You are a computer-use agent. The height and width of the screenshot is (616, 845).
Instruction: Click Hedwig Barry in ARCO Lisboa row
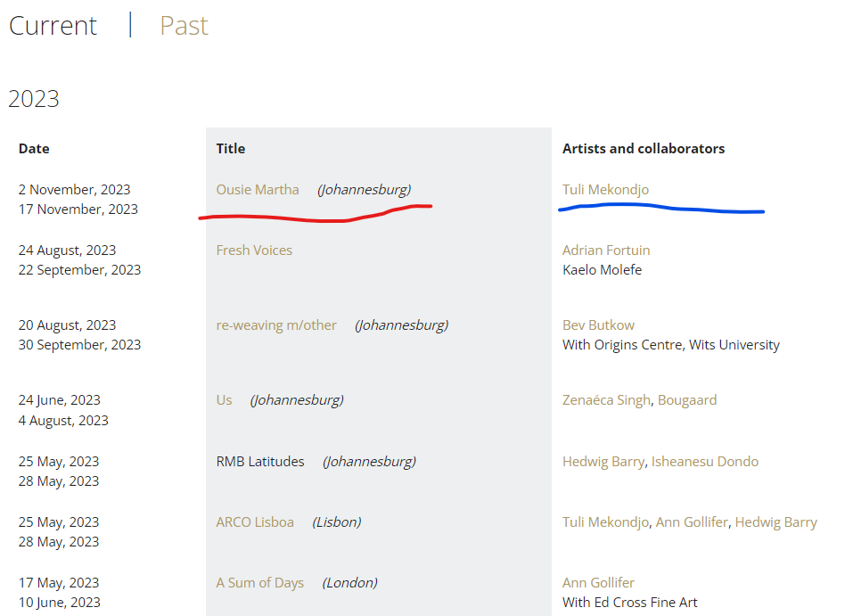[x=775, y=522]
